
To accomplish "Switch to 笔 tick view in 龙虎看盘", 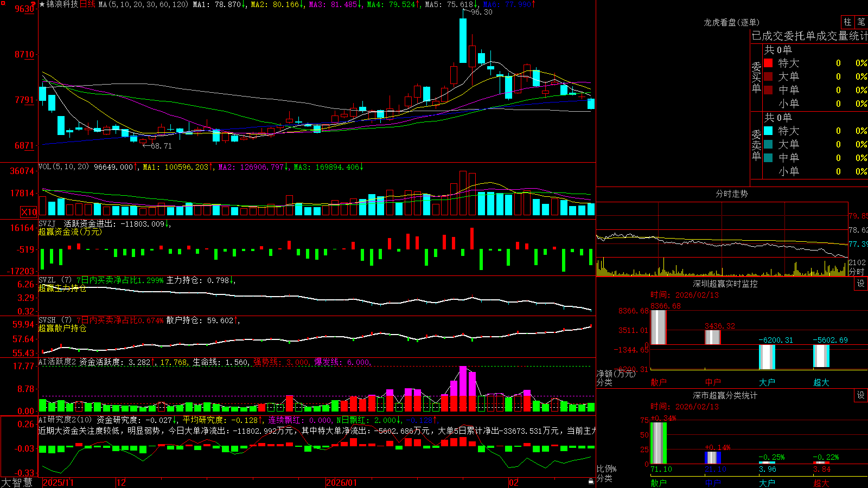I will tap(861, 22).
